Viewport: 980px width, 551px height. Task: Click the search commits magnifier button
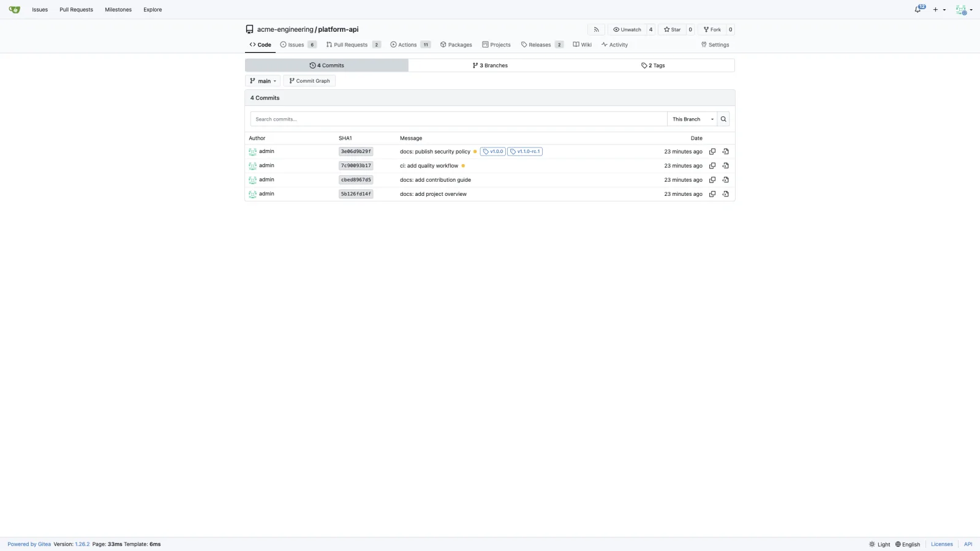click(x=723, y=119)
